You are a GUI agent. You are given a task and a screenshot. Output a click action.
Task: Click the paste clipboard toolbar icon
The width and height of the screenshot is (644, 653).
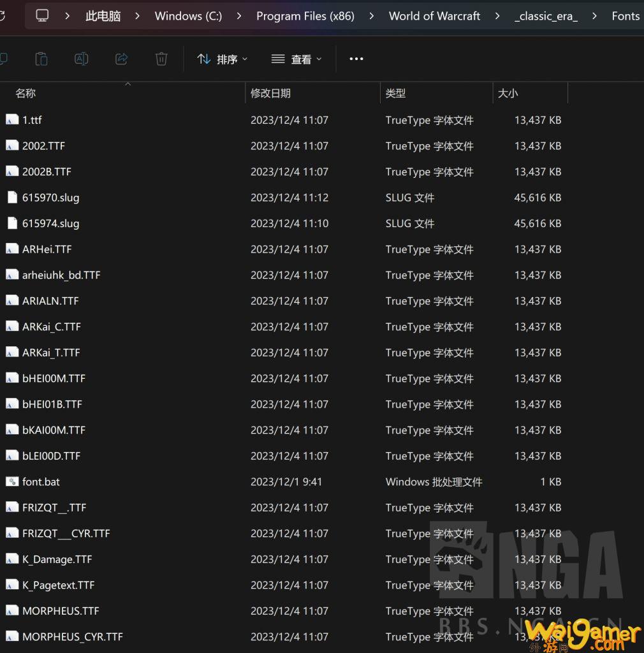[41, 59]
